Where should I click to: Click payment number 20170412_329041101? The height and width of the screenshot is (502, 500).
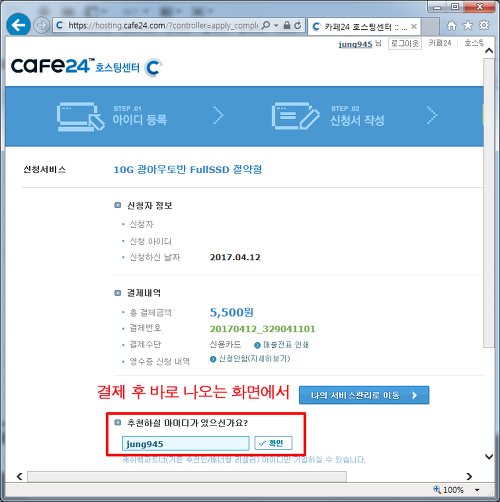[x=262, y=329]
